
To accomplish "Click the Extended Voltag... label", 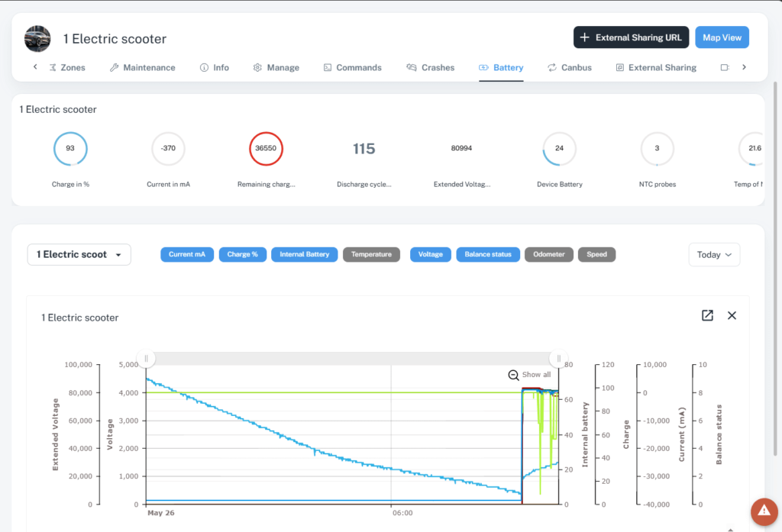I will point(462,184).
